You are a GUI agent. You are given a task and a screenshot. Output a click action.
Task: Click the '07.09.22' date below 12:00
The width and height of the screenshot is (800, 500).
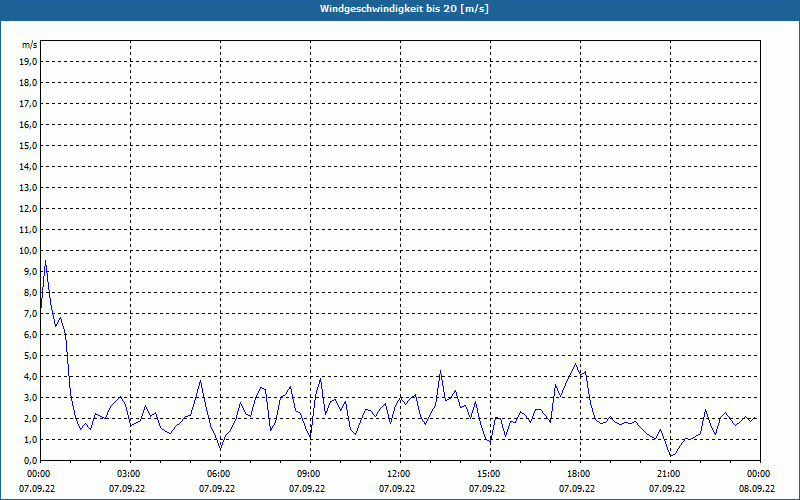pos(397,488)
